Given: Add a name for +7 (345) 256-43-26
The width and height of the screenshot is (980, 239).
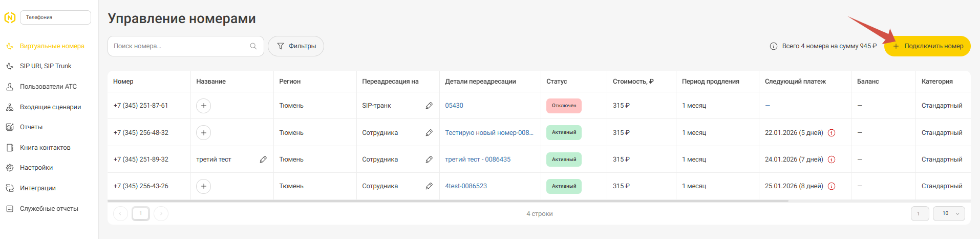Looking at the screenshot, I should point(204,186).
